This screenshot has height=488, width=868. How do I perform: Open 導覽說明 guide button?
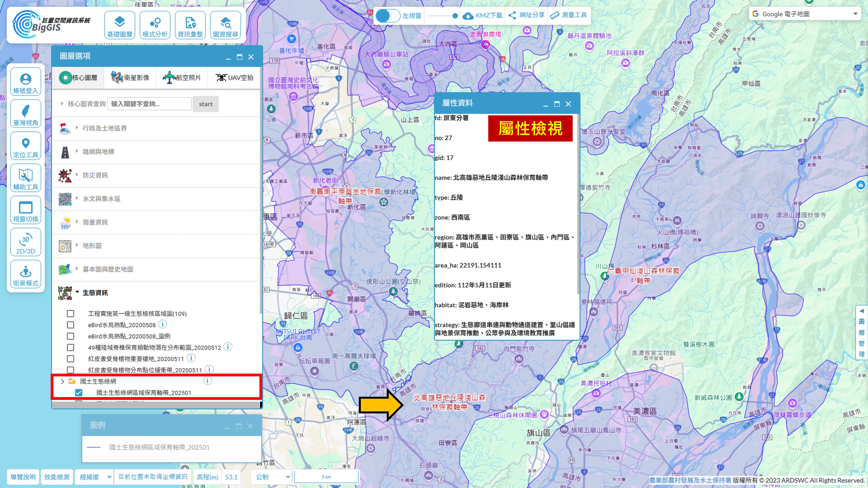[x=23, y=477]
